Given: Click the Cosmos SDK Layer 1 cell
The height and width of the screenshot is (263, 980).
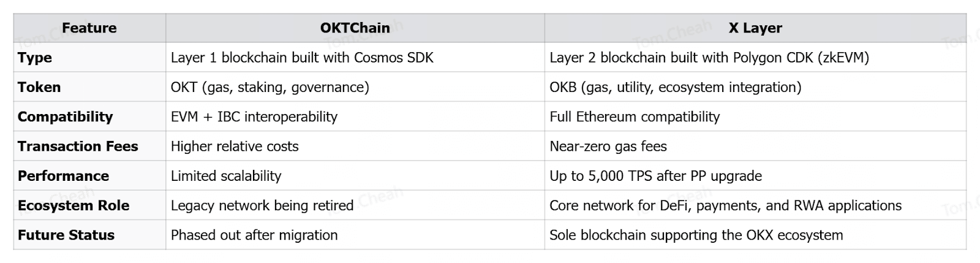Looking at the screenshot, I should coord(302,58).
